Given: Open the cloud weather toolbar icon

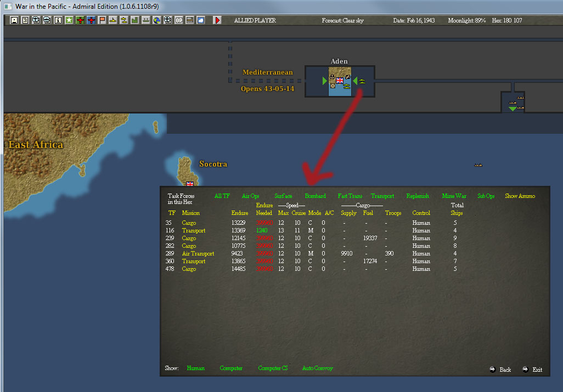Looking at the screenshot, I should [x=201, y=20].
